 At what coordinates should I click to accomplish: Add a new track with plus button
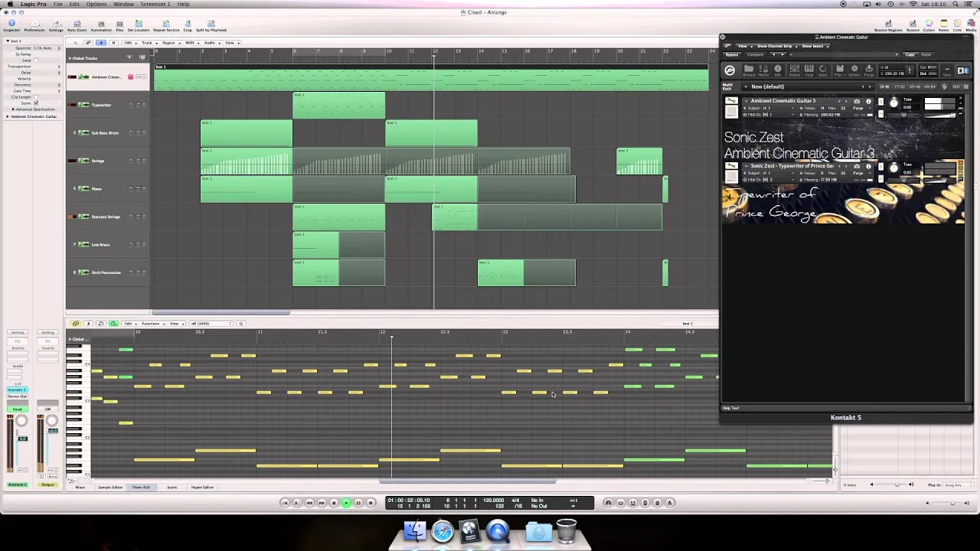pos(129,57)
